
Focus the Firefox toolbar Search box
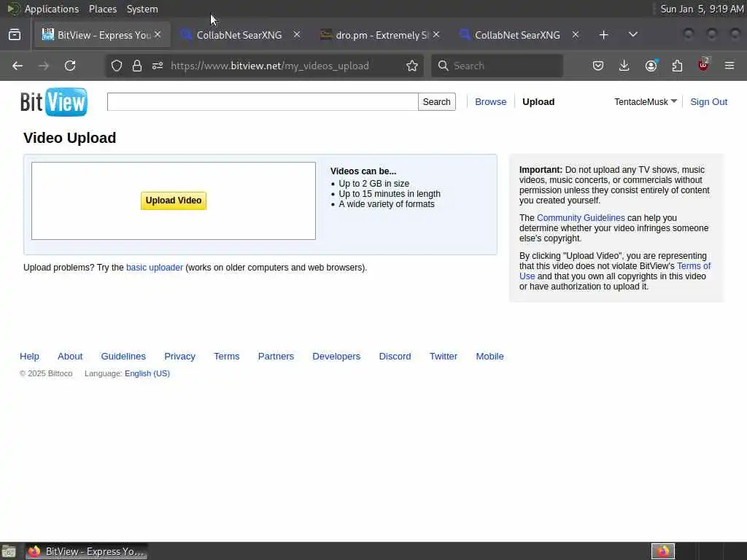tap(497, 66)
